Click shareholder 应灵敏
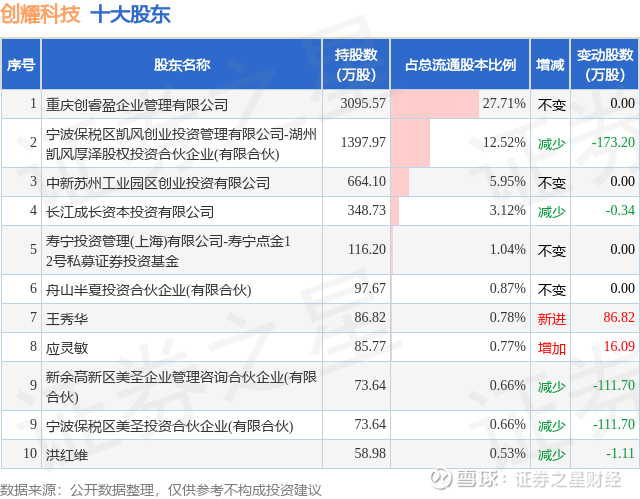This screenshot has width=640, height=499. point(67,348)
